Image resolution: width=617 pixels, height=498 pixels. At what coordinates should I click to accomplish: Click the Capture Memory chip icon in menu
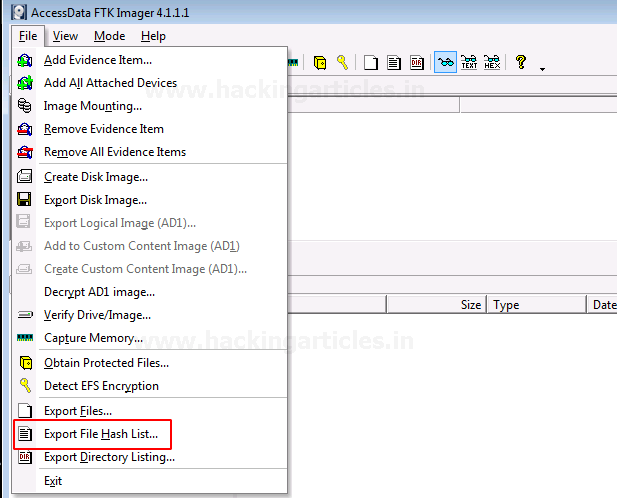point(25,338)
